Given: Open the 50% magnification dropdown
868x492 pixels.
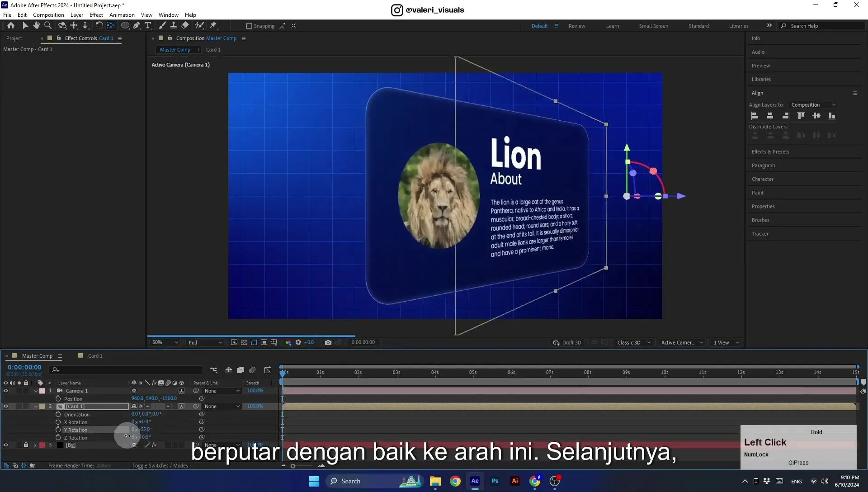Looking at the screenshot, I should click(x=165, y=342).
